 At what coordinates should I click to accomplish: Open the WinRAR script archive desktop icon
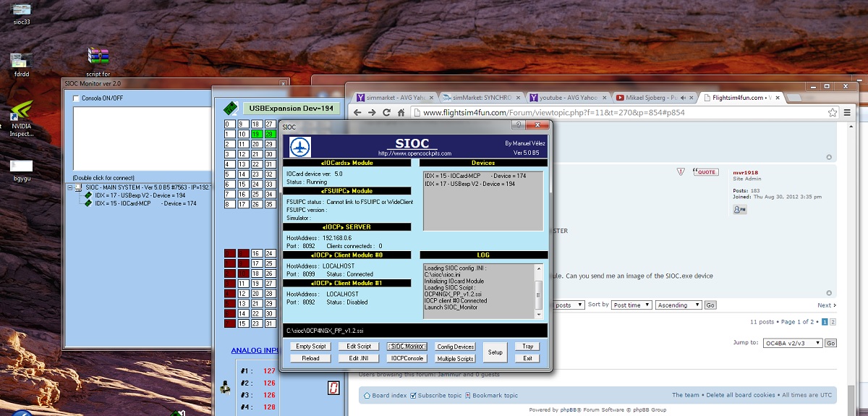(x=98, y=56)
